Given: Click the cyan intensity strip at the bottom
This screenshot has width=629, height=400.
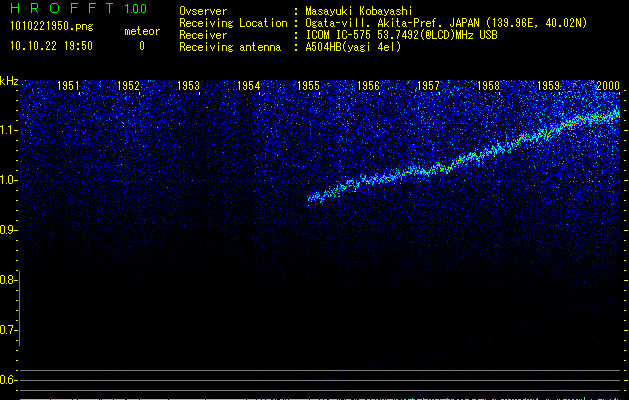Looking at the screenshot, I should (x=320, y=399).
